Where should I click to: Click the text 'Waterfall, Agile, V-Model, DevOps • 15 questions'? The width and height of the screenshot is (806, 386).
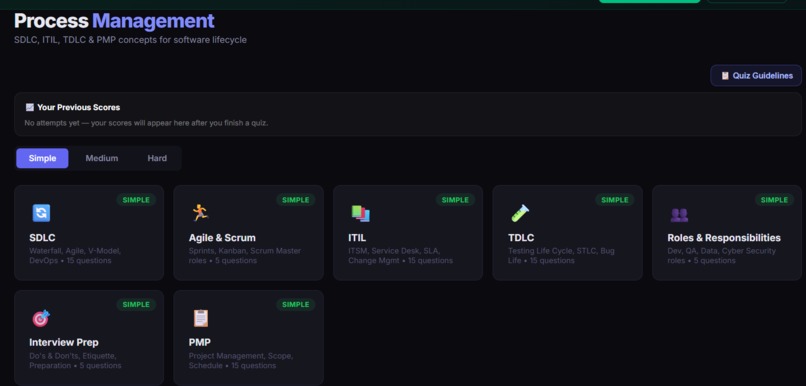[75, 255]
